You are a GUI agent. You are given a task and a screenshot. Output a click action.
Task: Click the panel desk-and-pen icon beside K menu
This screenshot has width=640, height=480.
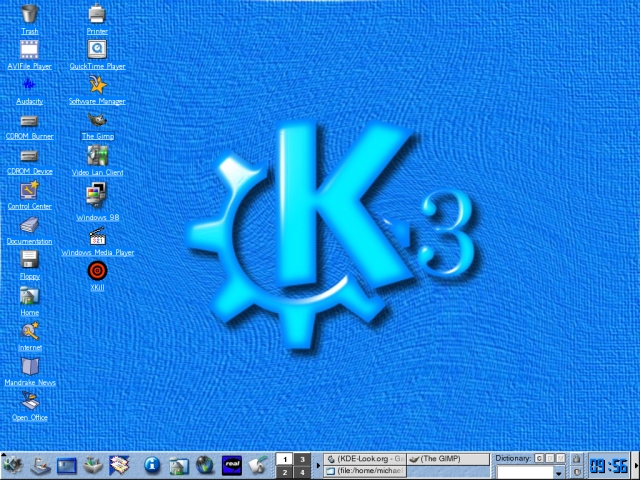40,466
